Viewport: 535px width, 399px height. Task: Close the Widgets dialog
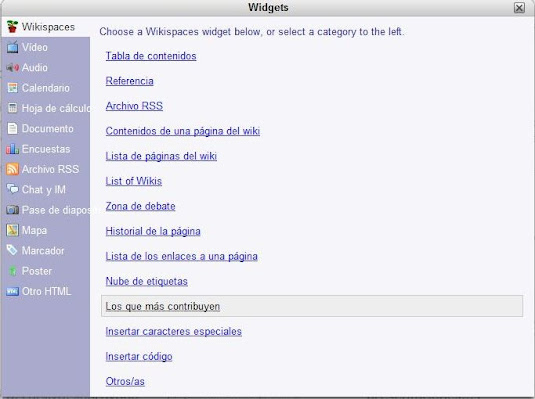[519, 8]
